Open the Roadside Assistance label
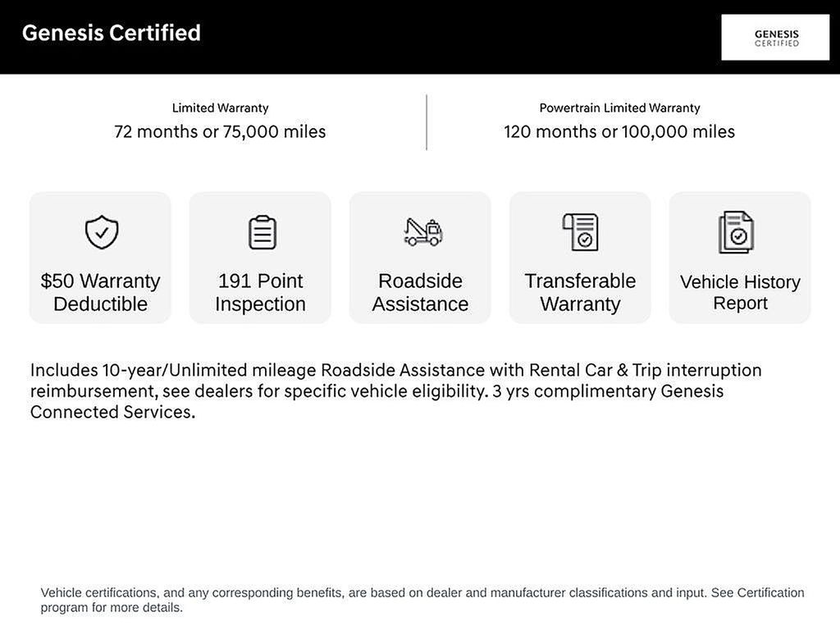Screen dimensions: 840x630 click(x=420, y=292)
